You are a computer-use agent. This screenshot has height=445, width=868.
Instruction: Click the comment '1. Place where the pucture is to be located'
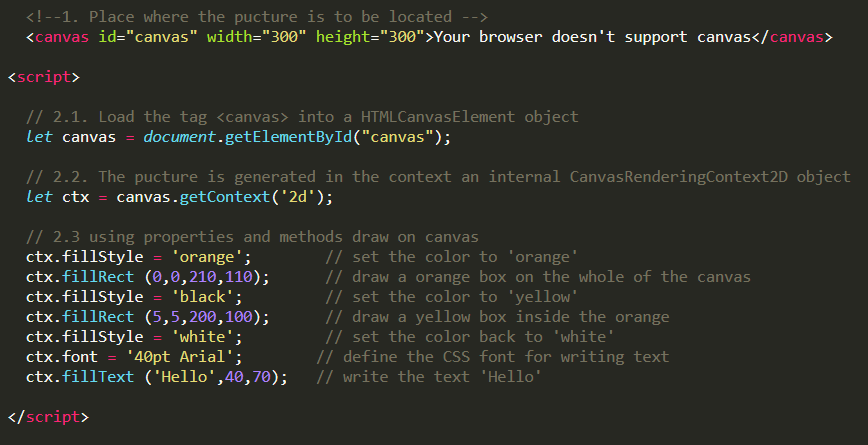coord(257,17)
